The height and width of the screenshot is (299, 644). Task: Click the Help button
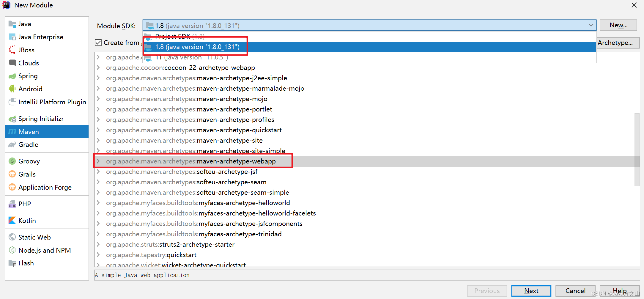(x=620, y=291)
